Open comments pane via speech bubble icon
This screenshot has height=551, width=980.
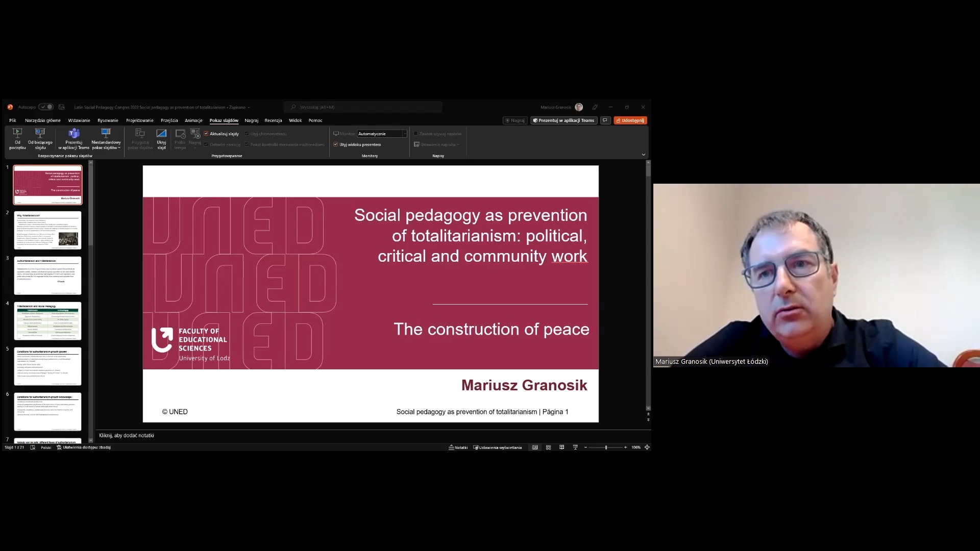(x=605, y=120)
